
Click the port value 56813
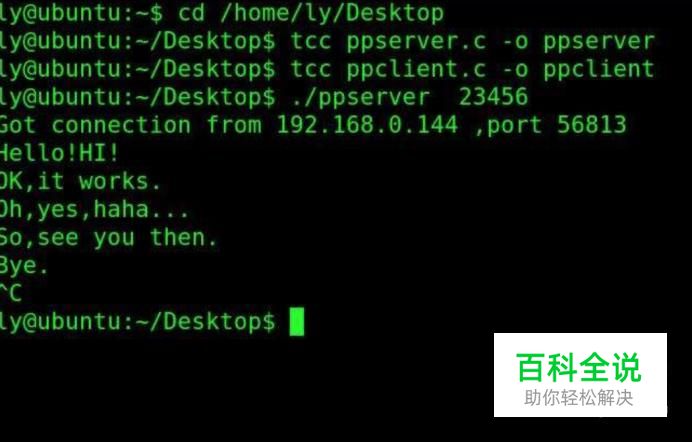[591, 125]
